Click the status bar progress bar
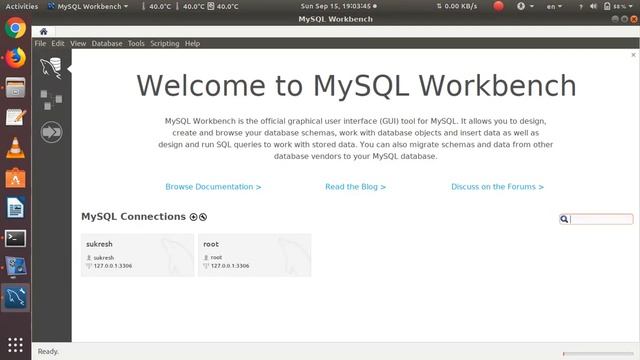 click(598, 353)
